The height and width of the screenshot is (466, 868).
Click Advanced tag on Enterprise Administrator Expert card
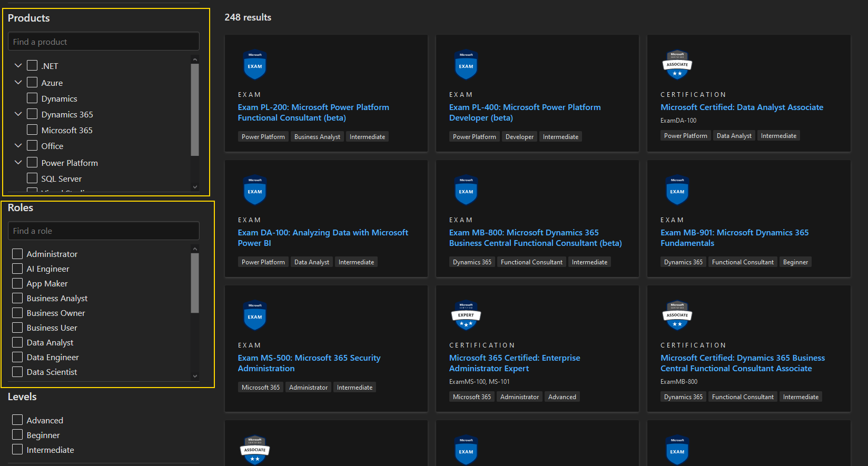coord(562,397)
